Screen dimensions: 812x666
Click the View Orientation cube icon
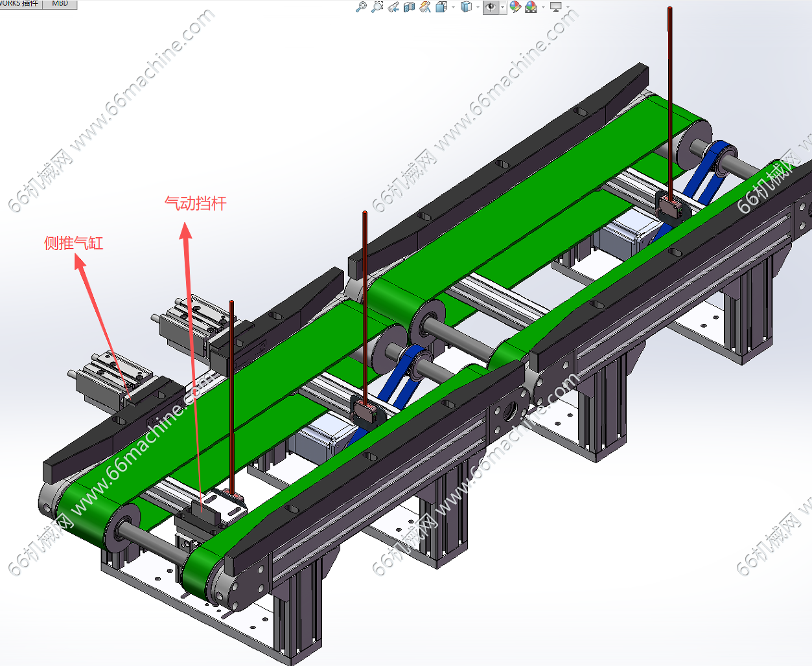[442, 7]
